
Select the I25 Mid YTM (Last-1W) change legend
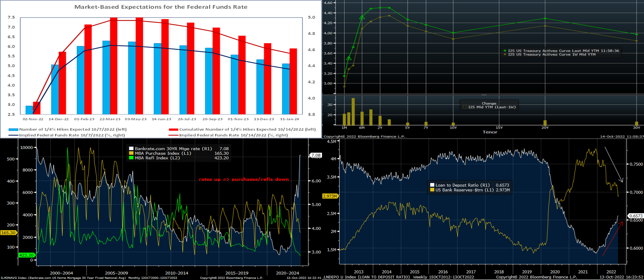click(492, 107)
